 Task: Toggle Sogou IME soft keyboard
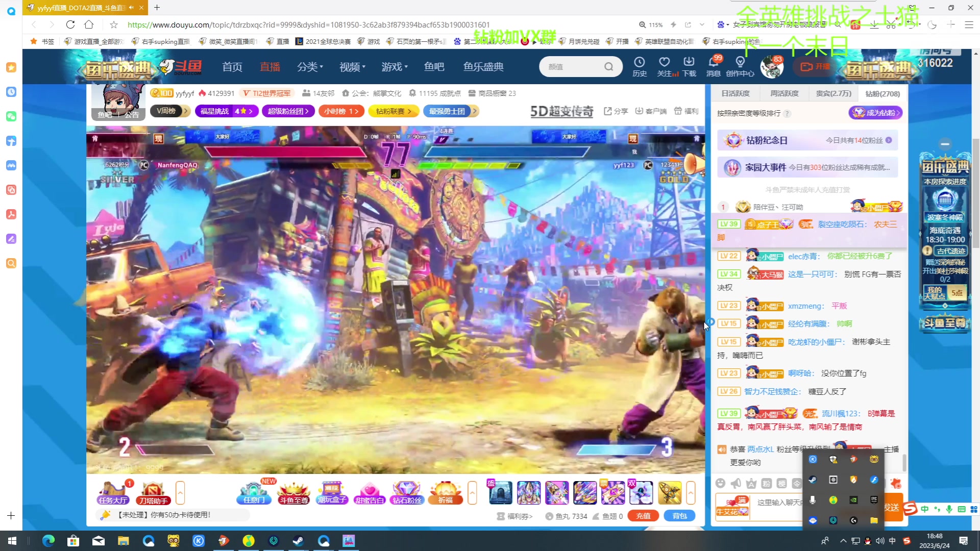(x=961, y=509)
